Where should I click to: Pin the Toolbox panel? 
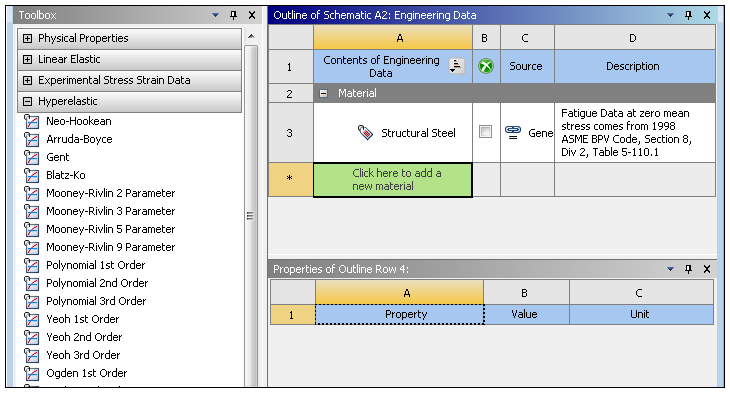pos(233,15)
